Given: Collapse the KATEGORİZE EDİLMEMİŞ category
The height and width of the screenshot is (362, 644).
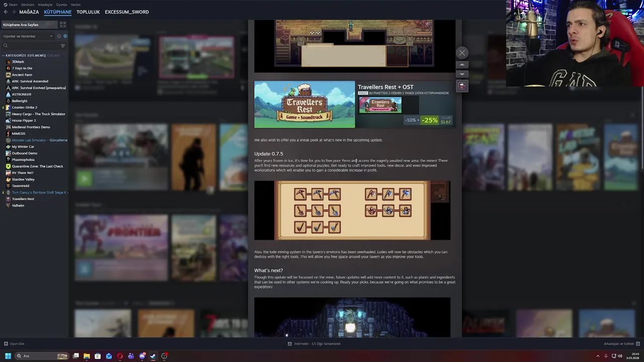Looking at the screenshot, I should pyautogui.click(x=26, y=55).
